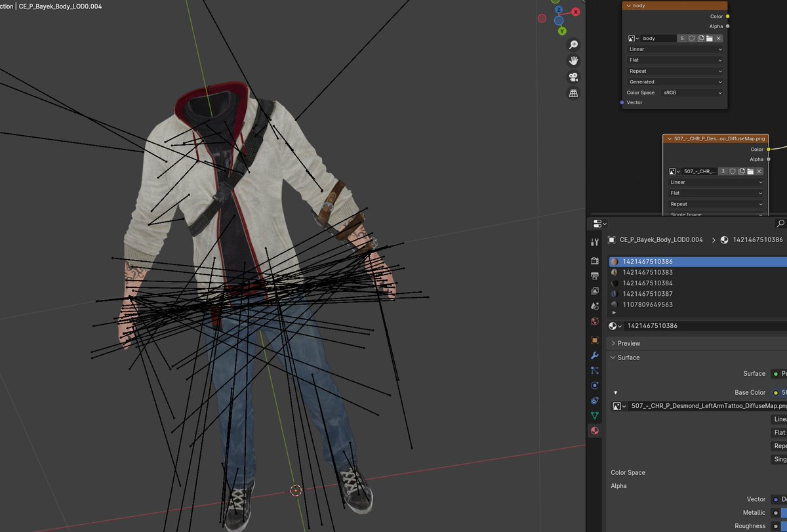Click the viewport zoom magnifier icon
787x532 pixels.
tap(573, 45)
